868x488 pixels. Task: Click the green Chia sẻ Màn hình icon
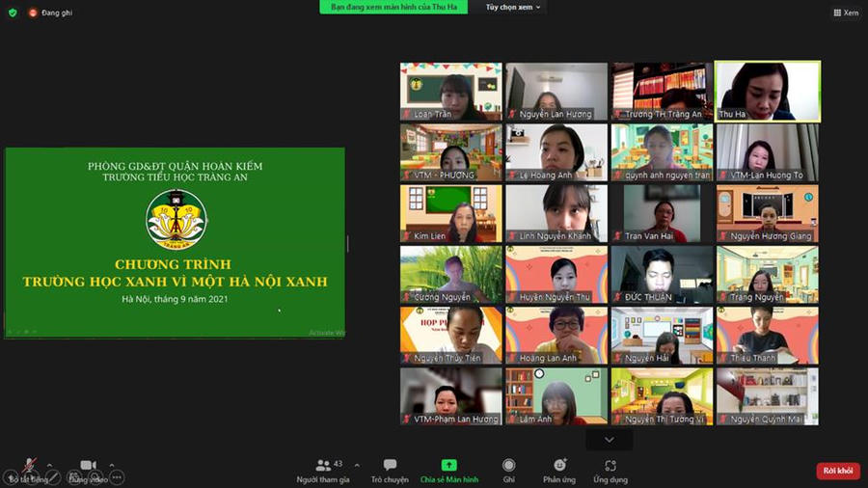(448, 465)
